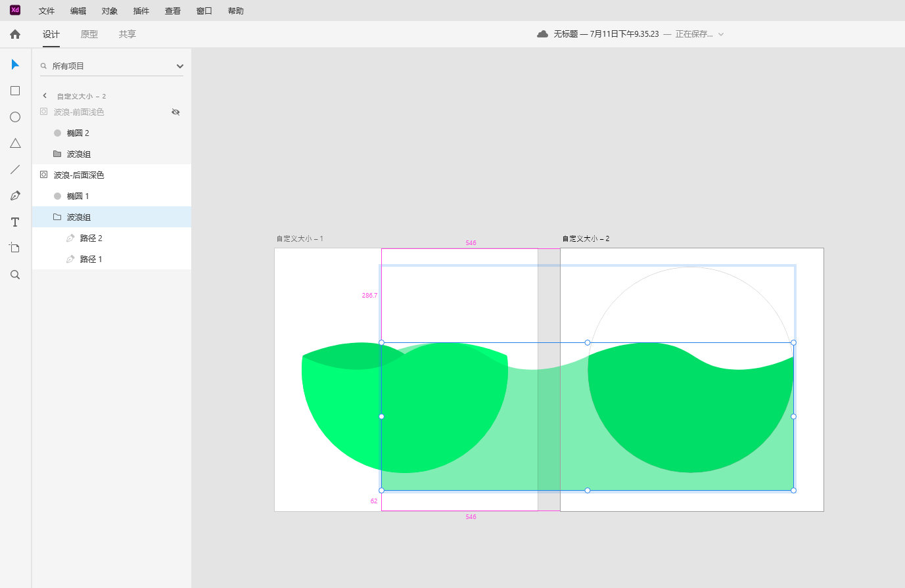Select the 路径 2 layer
905x588 pixels.
click(112, 238)
